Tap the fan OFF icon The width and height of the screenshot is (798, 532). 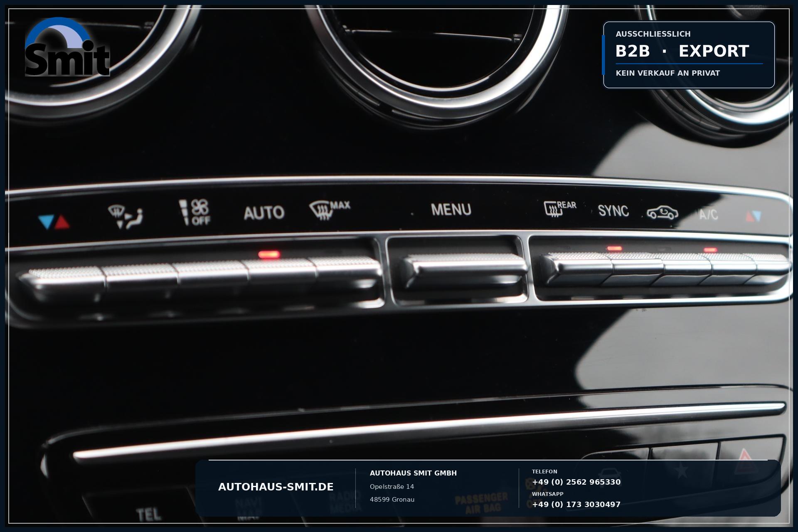[195, 212]
